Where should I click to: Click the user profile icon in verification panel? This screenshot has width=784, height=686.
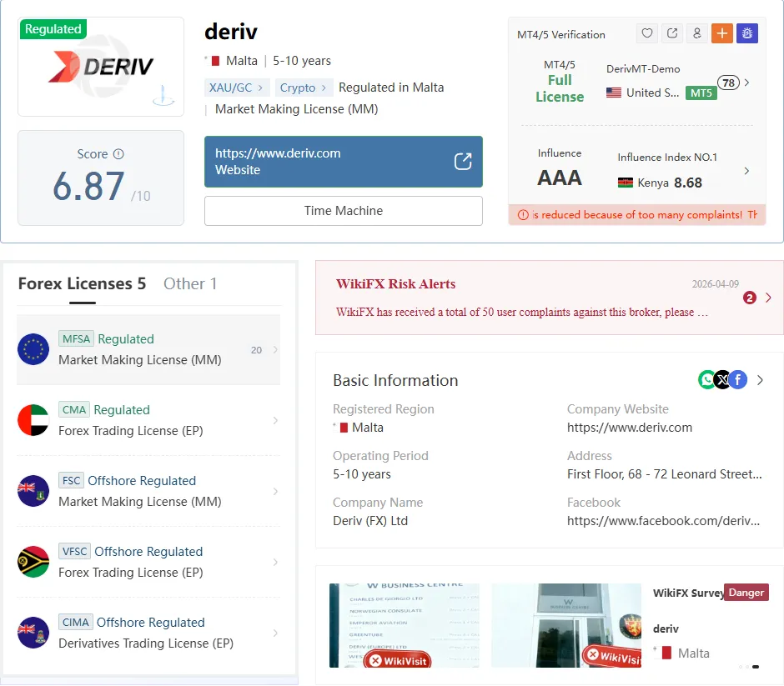[x=697, y=33]
